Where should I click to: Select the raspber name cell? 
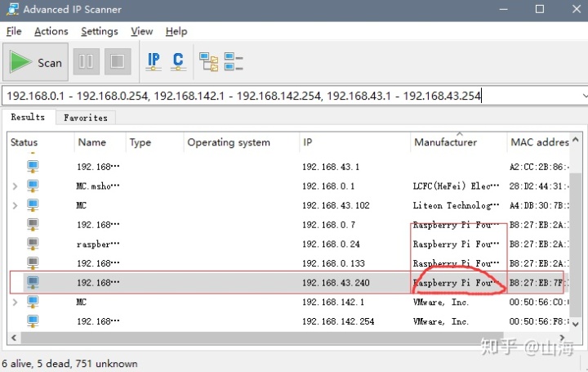click(98, 244)
